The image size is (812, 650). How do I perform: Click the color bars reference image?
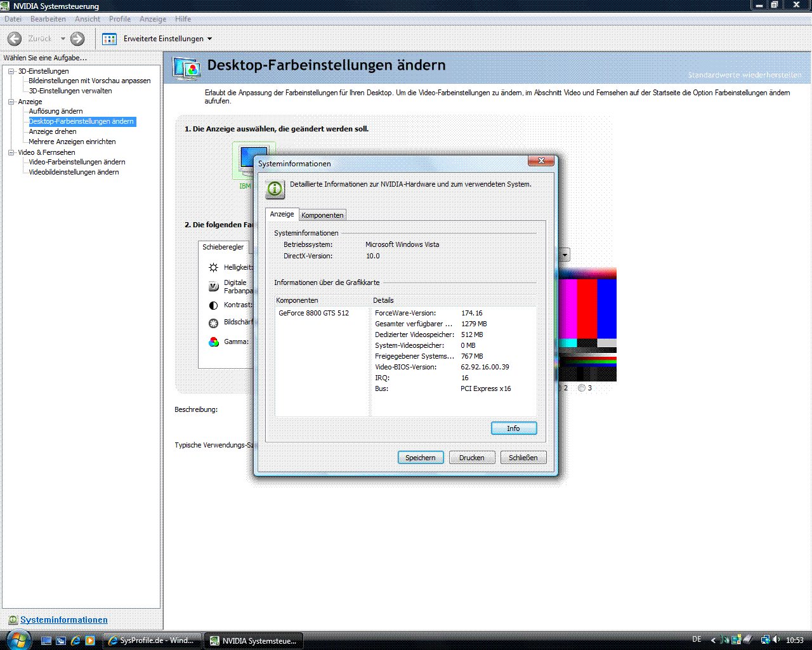[587, 324]
